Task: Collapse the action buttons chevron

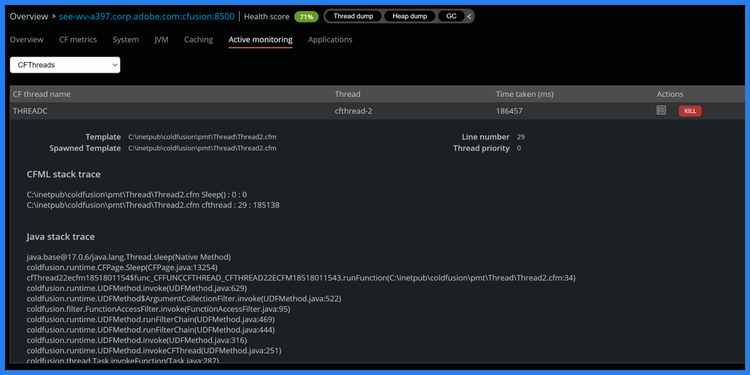Action: click(469, 16)
